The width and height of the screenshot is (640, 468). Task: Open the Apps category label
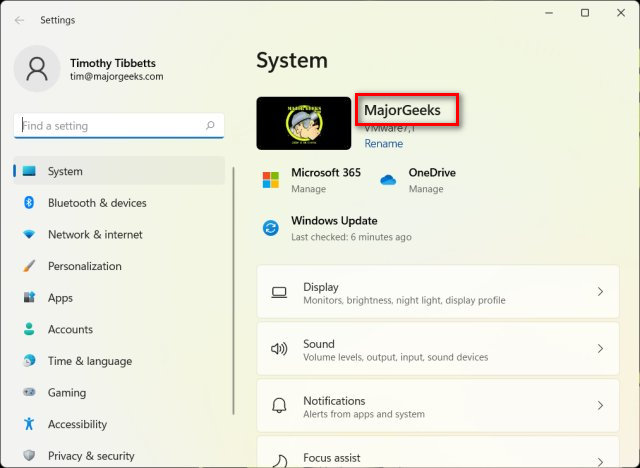(60, 298)
